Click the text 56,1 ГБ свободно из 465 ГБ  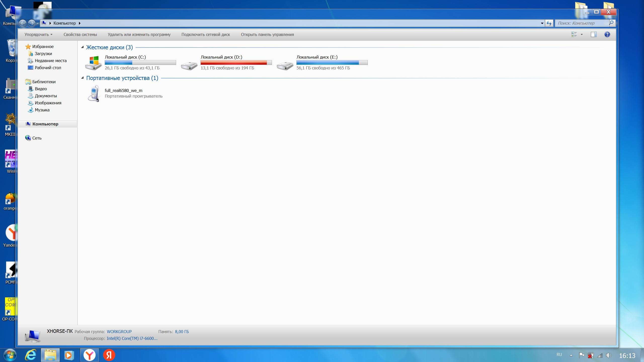(x=323, y=68)
